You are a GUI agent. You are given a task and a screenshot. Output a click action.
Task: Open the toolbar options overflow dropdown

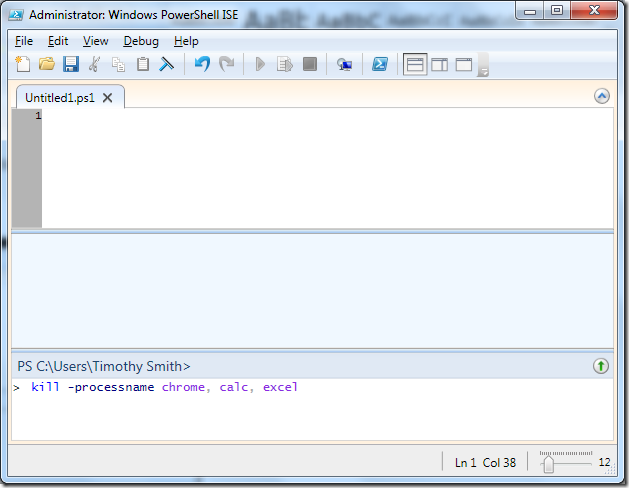coord(483,65)
